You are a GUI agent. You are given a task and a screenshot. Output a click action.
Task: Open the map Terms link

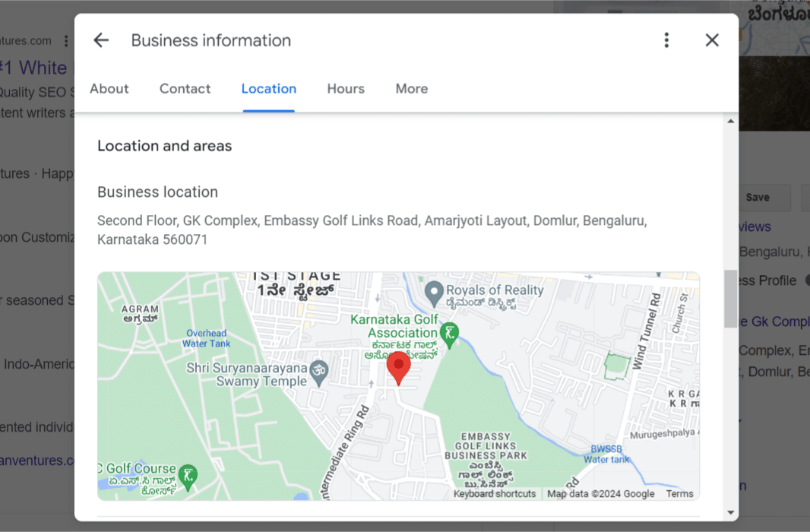[x=679, y=494]
